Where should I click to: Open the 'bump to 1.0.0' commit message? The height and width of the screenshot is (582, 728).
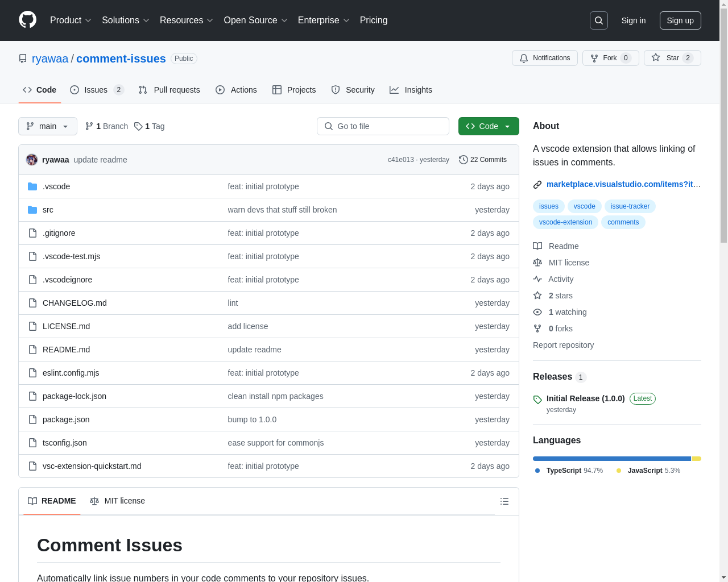pos(252,419)
